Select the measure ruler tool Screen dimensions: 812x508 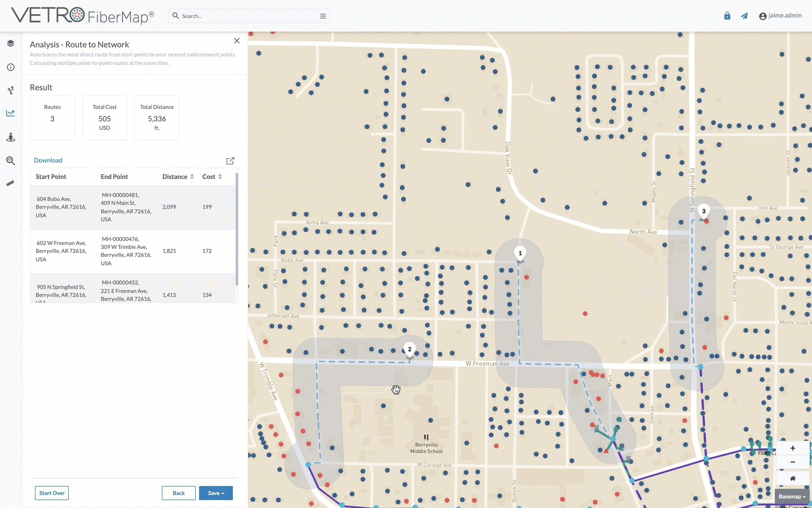coord(10,182)
